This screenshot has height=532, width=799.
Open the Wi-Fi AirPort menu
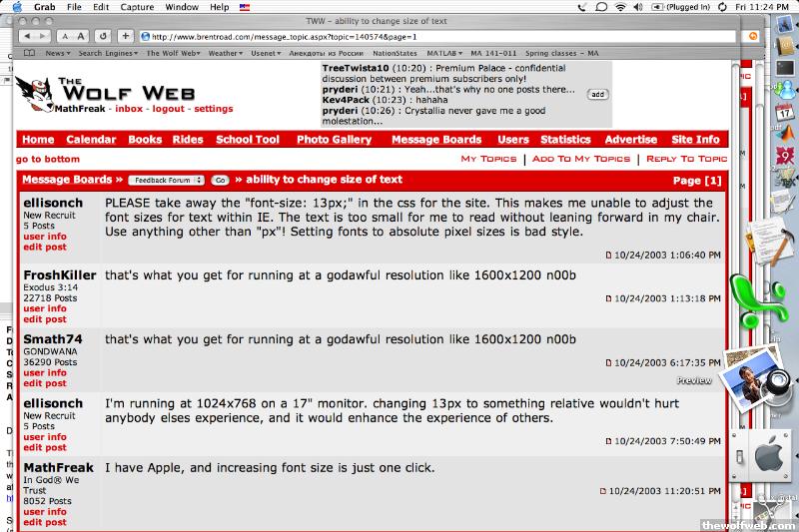[620, 7]
